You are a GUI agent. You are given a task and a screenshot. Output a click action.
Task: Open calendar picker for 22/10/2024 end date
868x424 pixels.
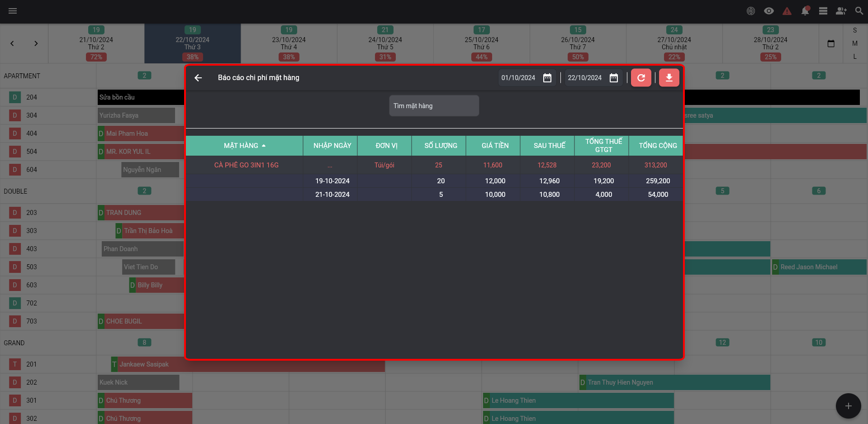point(614,78)
